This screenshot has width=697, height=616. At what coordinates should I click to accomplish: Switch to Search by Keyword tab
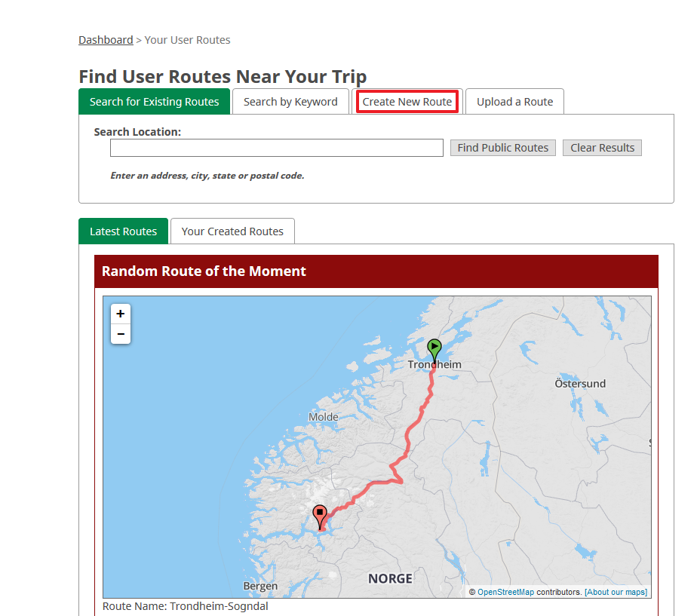point(290,102)
